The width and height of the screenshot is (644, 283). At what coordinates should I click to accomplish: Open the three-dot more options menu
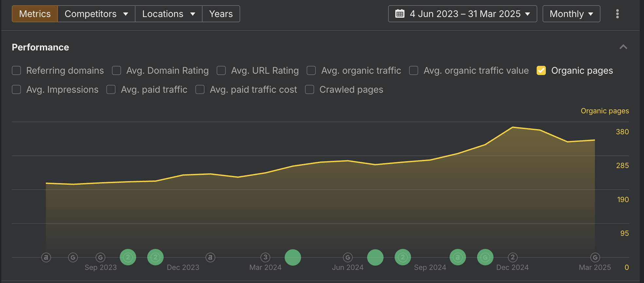(x=617, y=14)
